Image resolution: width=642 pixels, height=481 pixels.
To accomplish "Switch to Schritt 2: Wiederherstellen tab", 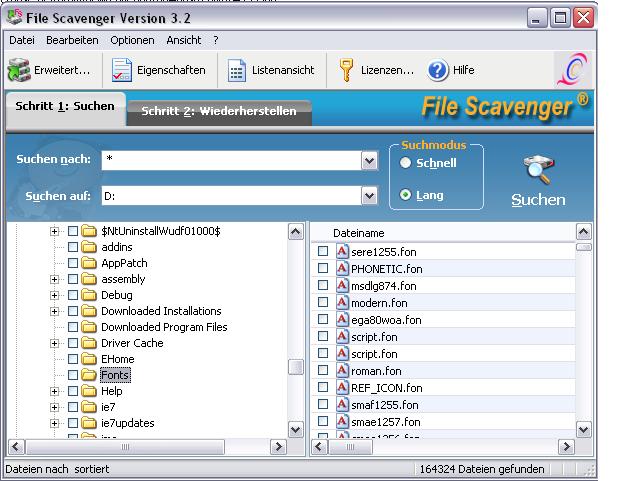I will click(219, 111).
